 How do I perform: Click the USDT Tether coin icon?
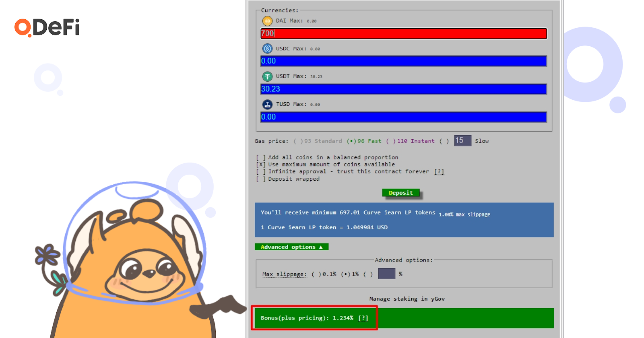[x=267, y=76]
